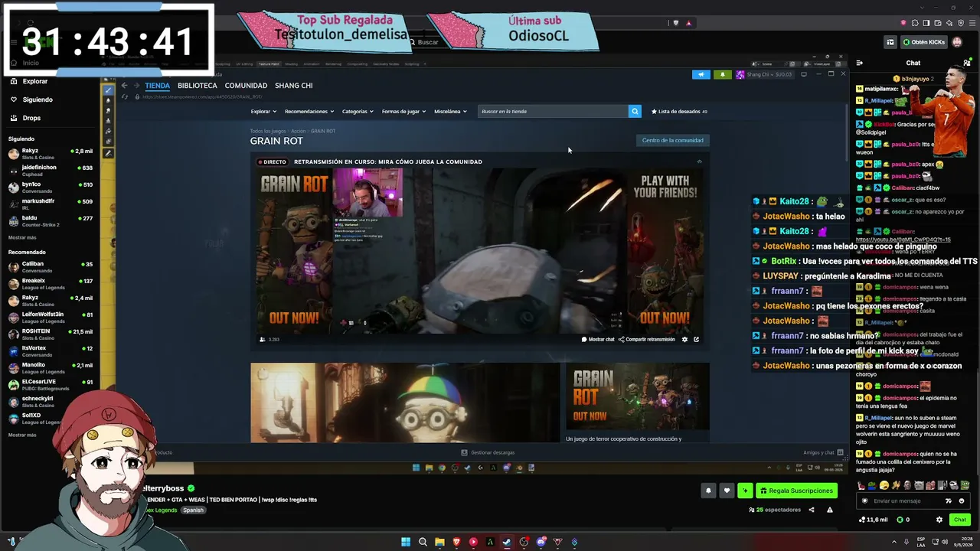This screenshot has height=551, width=980.
Task: Send message with the green Chat button
Action: pos(959,520)
